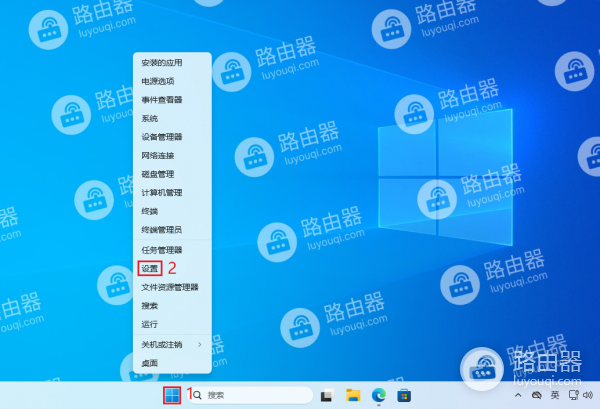This screenshot has height=409, width=600.
Task: Open Microsoft Edge from the taskbar
Action: pyautogui.click(x=378, y=395)
